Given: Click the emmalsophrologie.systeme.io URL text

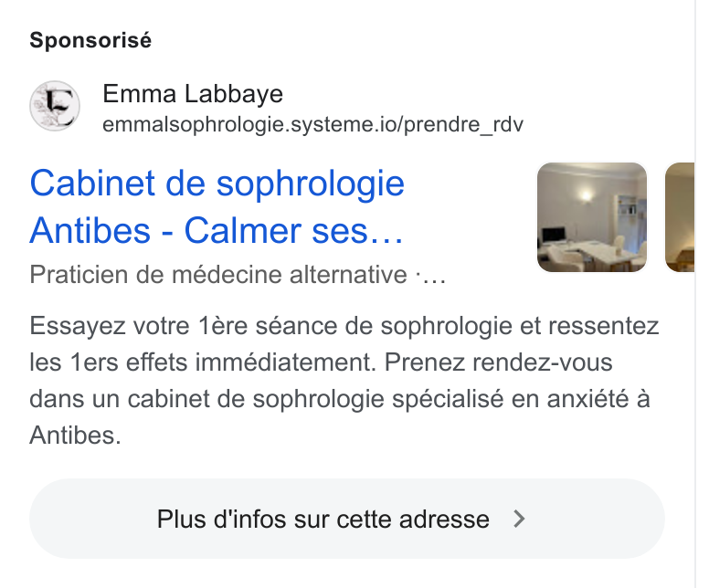Looking at the screenshot, I should coord(312,125).
